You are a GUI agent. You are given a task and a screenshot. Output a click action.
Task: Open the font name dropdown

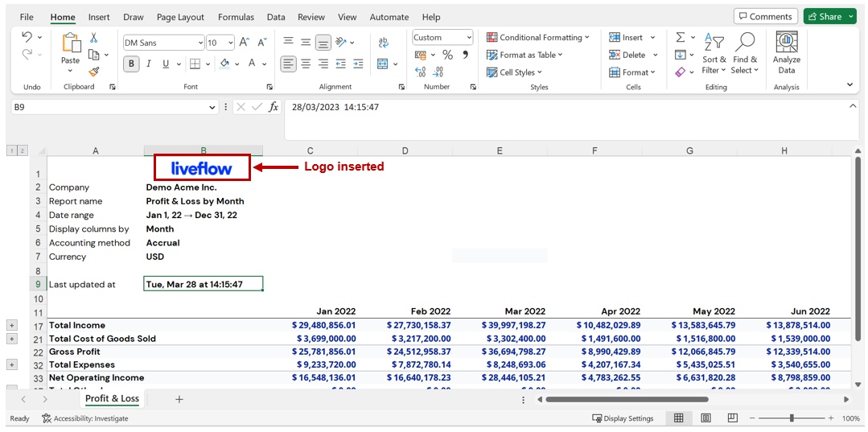click(200, 43)
